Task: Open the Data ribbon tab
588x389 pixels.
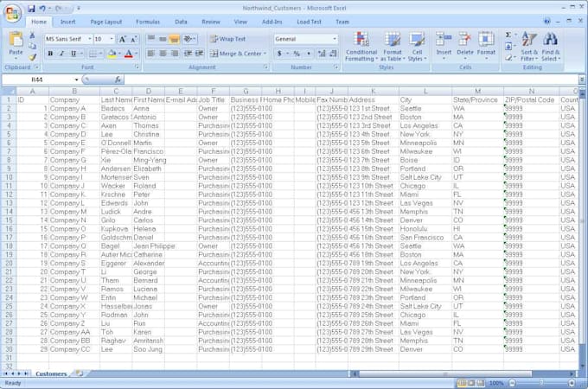Action: (181, 22)
